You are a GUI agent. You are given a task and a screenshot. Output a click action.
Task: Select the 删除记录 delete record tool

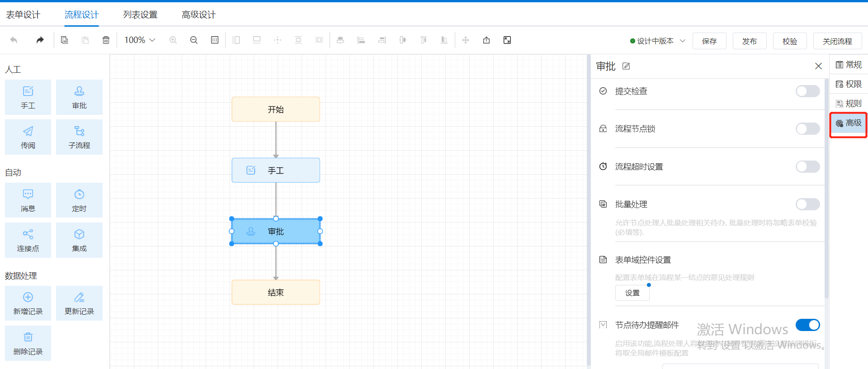pos(28,343)
